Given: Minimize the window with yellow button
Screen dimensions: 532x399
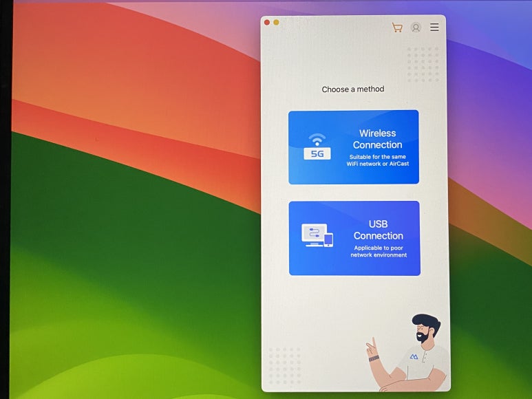Looking at the screenshot, I should tap(277, 23).
